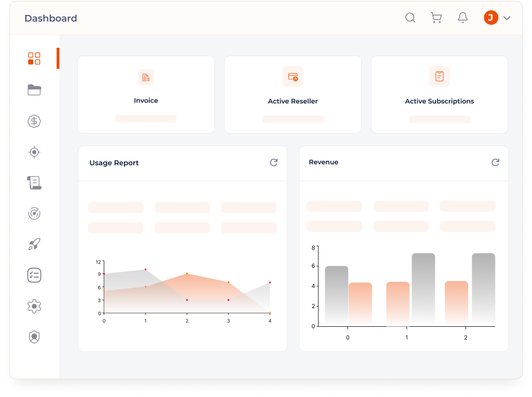The image size is (532, 397).
Task: Click the orange J user avatar
Action: tap(491, 18)
